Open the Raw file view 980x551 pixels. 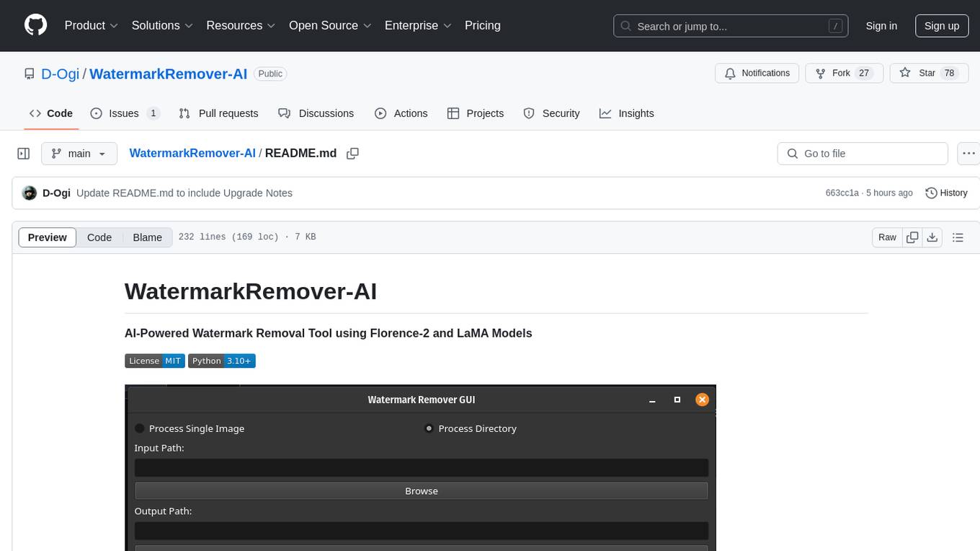[887, 237]
